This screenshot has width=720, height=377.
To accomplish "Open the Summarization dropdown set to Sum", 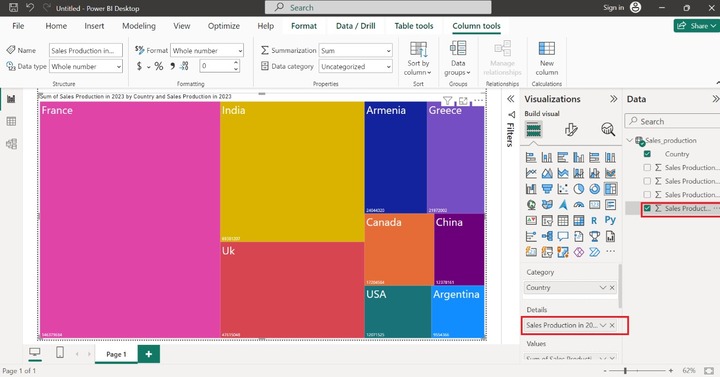I will tap(355, 51).
